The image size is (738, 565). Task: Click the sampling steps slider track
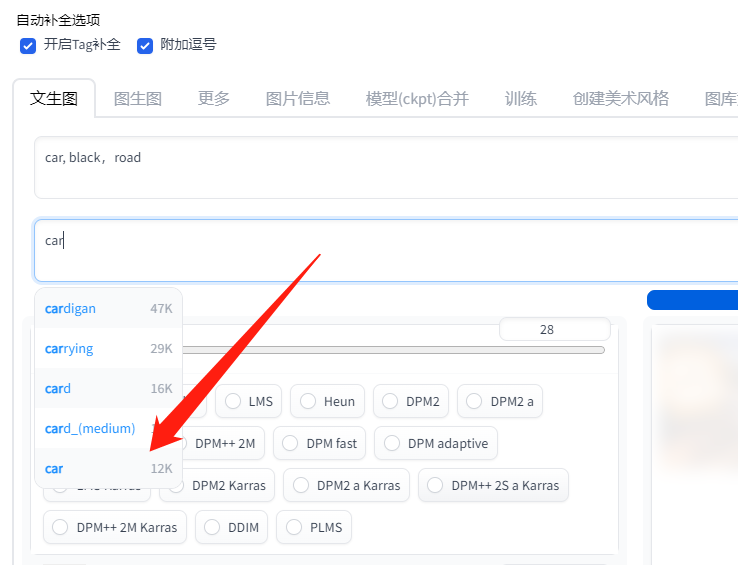tap(400, 350)
